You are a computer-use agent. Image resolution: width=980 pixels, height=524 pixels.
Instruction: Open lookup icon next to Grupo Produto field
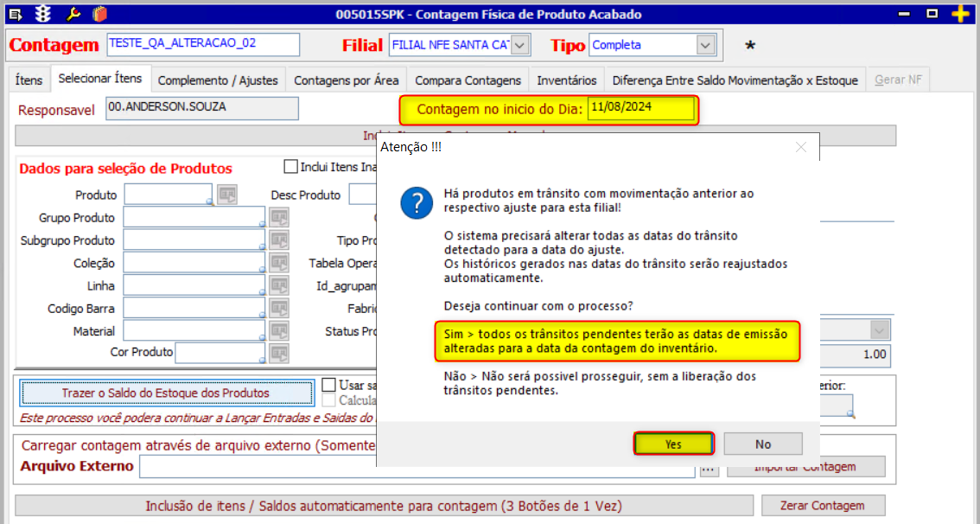pyautogui.click(x=279, y=218)
